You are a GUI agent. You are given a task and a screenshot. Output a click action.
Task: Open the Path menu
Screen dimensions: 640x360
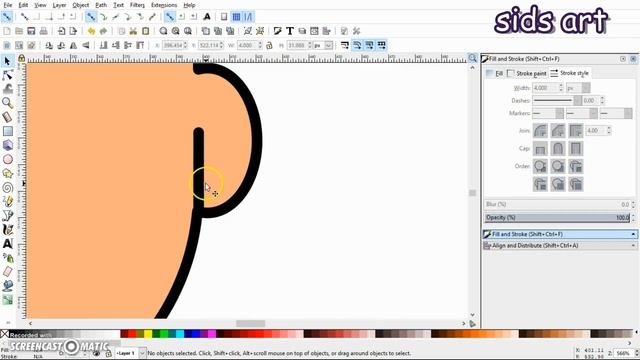pyautogui.click(x=101, y=5)
